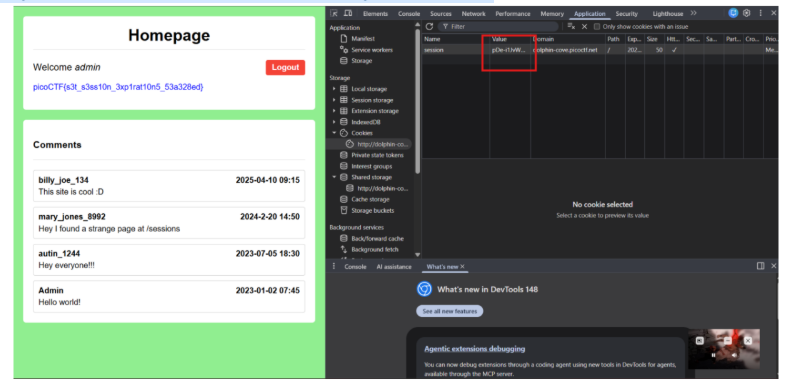This screenshot has height=391, width=799.
Task: Select the http://dolphin-co... entry under Cookies
Action: [382, 144]
